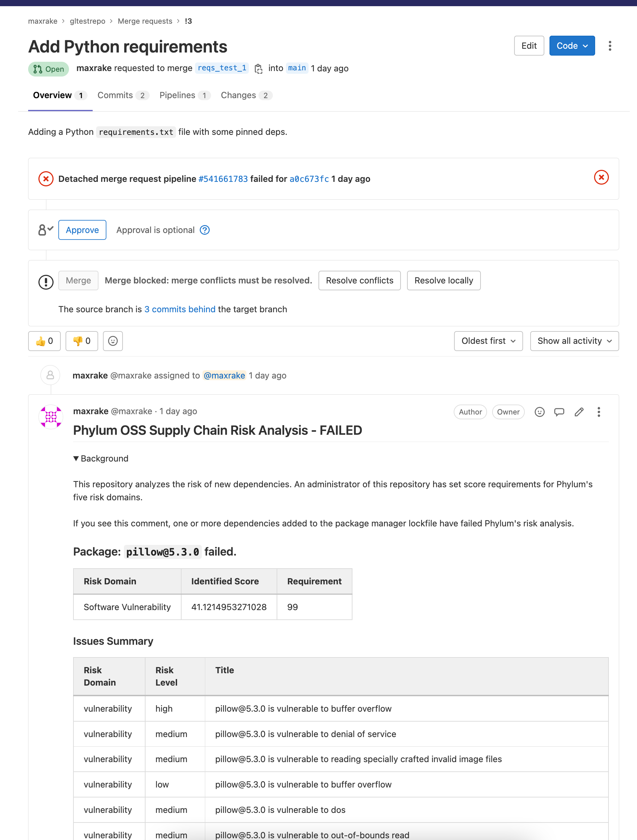Open the Show all activity filter

point(574,341)
